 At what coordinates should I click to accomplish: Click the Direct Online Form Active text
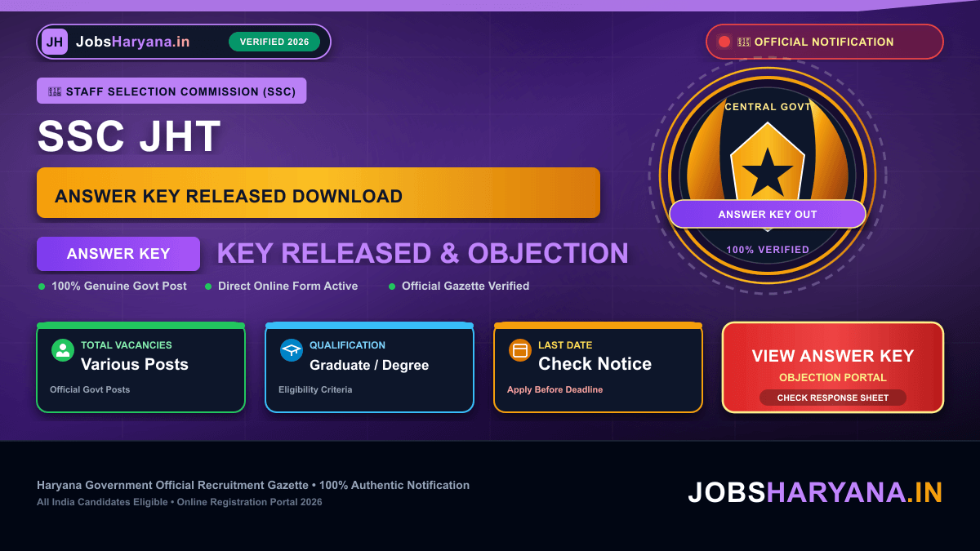click(x=287, y=286)
